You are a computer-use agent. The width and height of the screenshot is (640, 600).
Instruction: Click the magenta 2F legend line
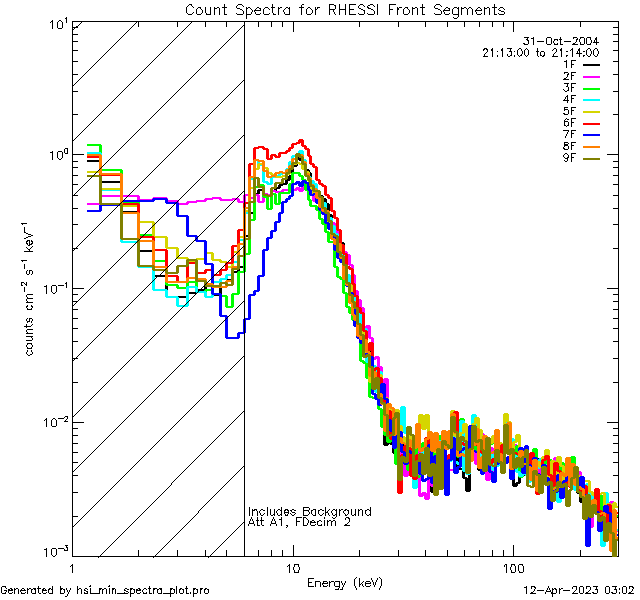(590, 77)
